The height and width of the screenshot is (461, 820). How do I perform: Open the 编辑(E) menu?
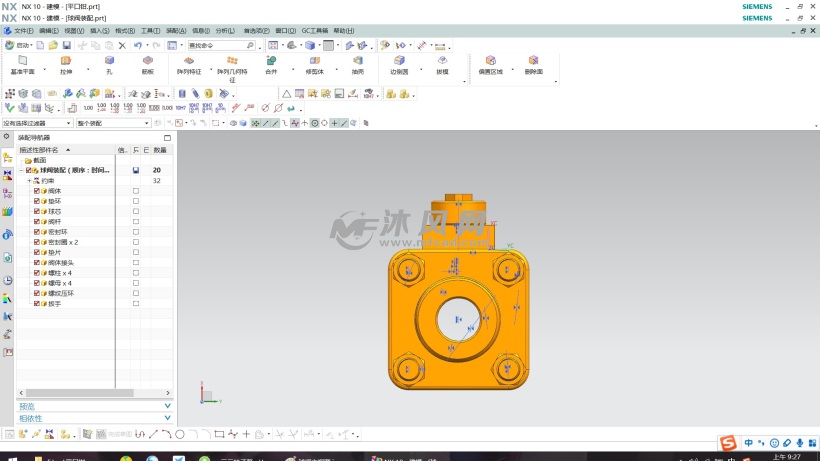click(49, 31)
